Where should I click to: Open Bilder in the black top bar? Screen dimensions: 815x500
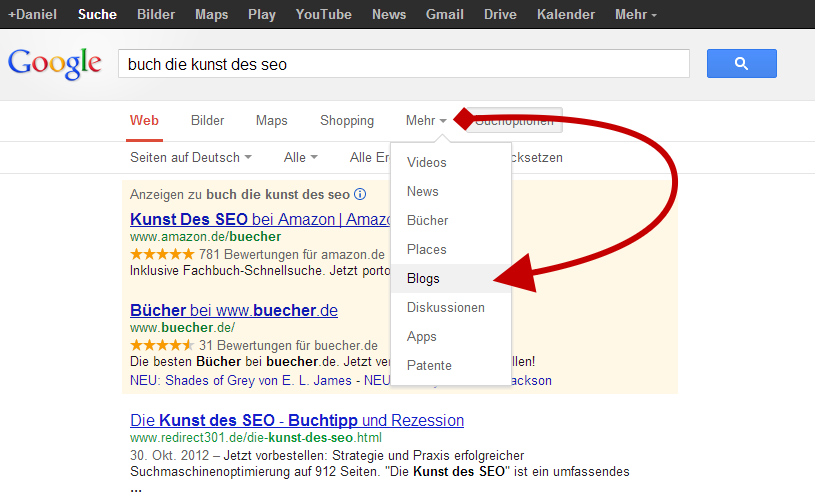click(x=156, y=14)
